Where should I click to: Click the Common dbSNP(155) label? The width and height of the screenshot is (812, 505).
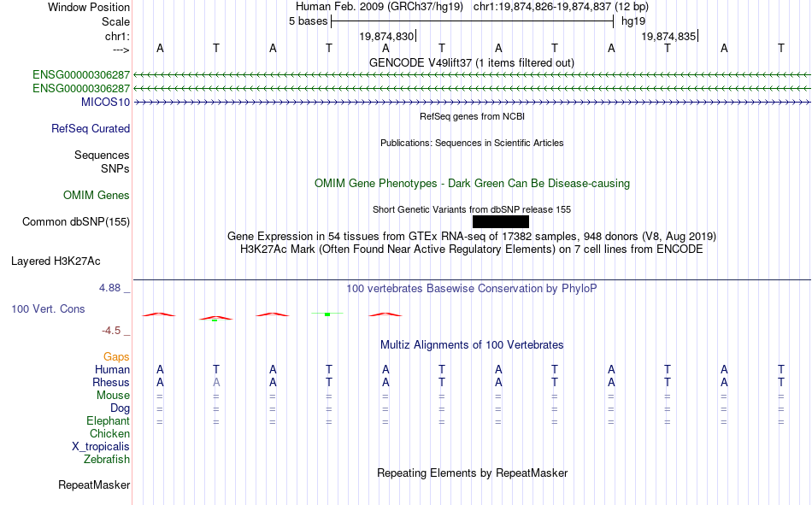[x=75, y=221]
